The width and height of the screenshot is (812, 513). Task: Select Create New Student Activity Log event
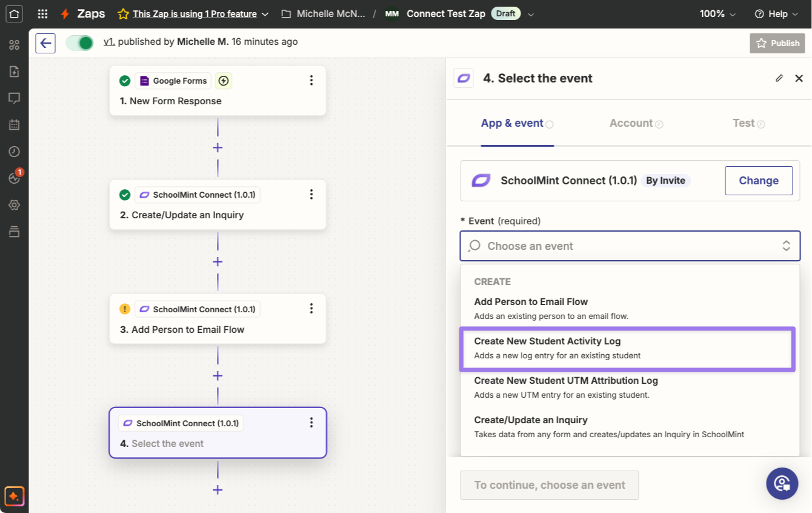point(628,348)
